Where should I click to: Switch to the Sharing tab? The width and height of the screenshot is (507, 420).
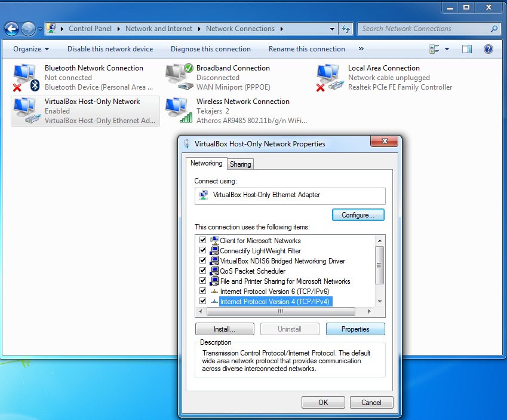[240, 164]
